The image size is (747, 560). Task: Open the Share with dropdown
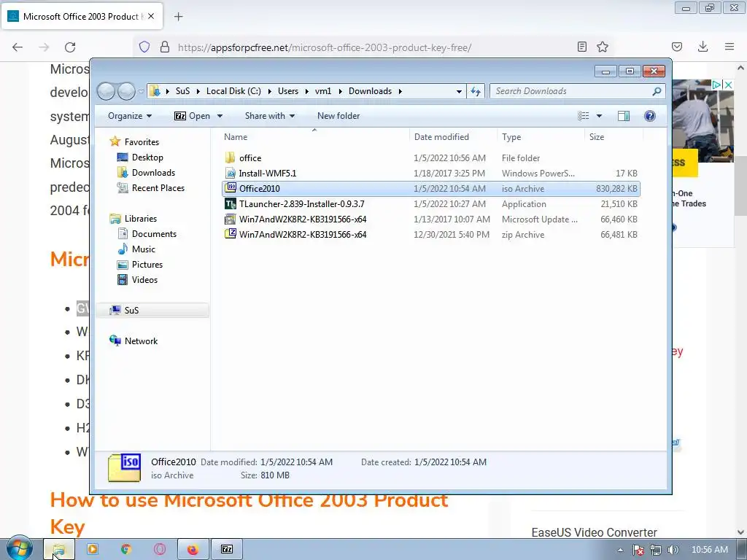tap(270, 116)
